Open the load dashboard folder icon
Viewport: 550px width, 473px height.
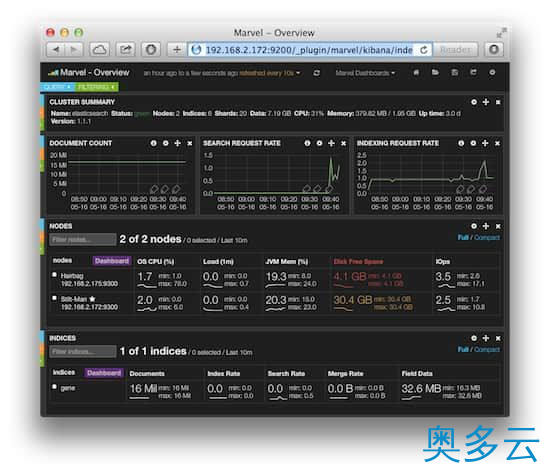click(435, 72)
